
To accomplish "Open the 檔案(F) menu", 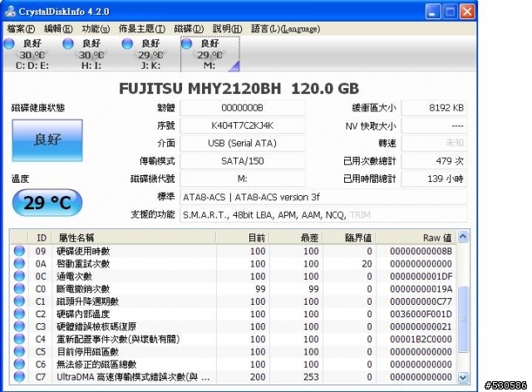I will [x=21, y=29].
